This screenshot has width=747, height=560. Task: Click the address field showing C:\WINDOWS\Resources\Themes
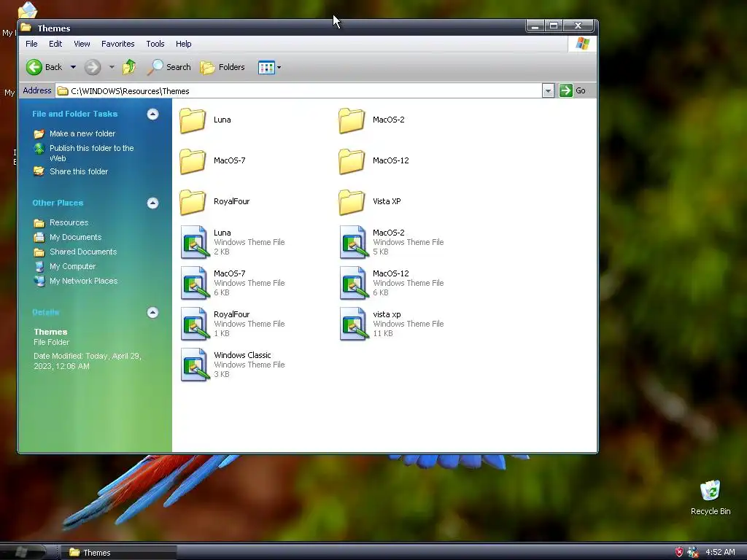298,91
